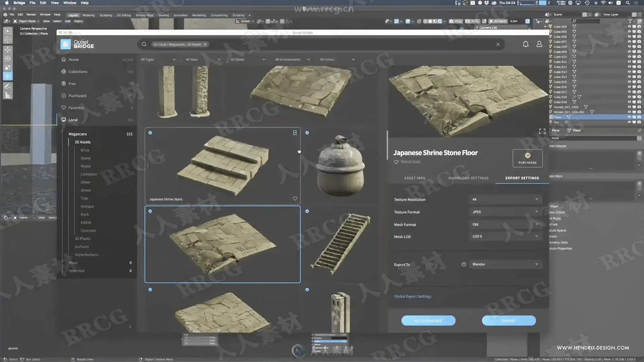
Task: Expand preview with the fullscreen icon
Action: pos(542,131)
